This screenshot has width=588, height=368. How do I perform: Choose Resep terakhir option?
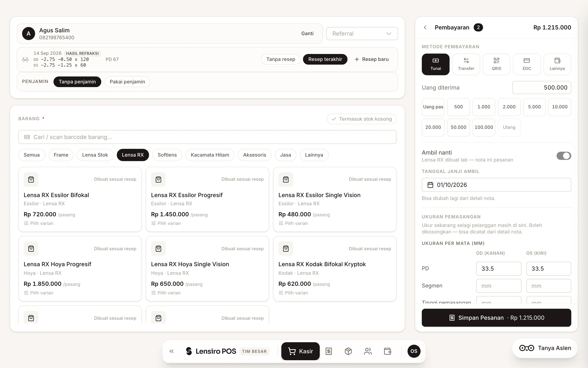pos(325,59)
